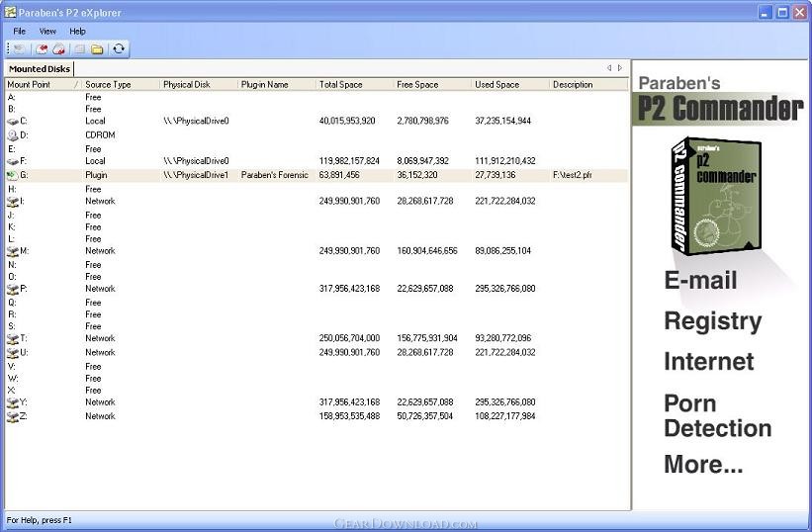Screen dimensions: 812x532
Task: Click the toolbar drag grip handle
Action: click(x=8, y=49)
